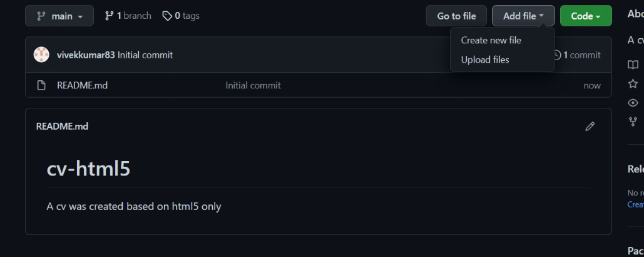This screenshot has height=257, width=644.
Task: Expand the green Code dropdown
Action: tap(586, 16)
